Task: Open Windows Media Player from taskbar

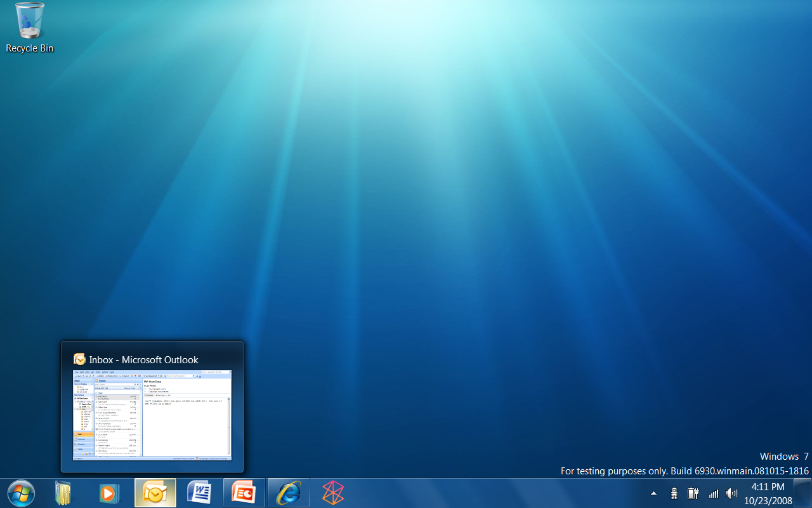Action: click(108, 493)
